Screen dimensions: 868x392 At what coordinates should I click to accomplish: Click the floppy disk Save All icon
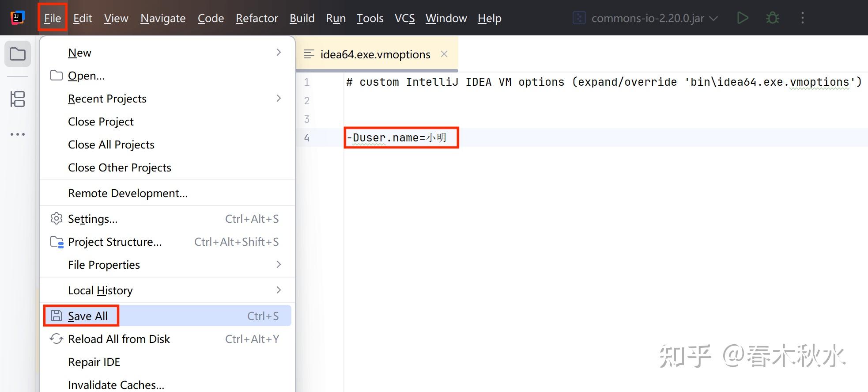[56, 316]
